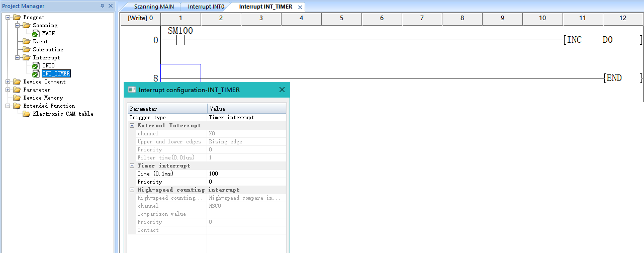Screen dimensions: 644x253
Task: Collapse the External Interrupt property group
Action: pyautogui.click(x=132, y=125)
